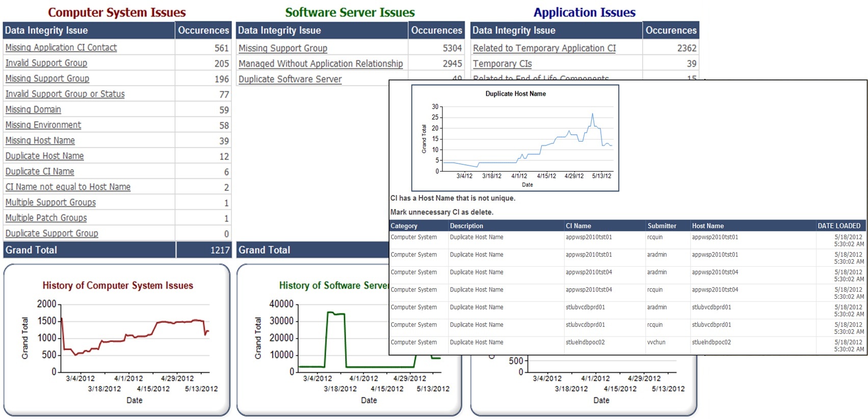
Task: Open the Missing Application CI Contact link
Action: [x=61, y=47]
